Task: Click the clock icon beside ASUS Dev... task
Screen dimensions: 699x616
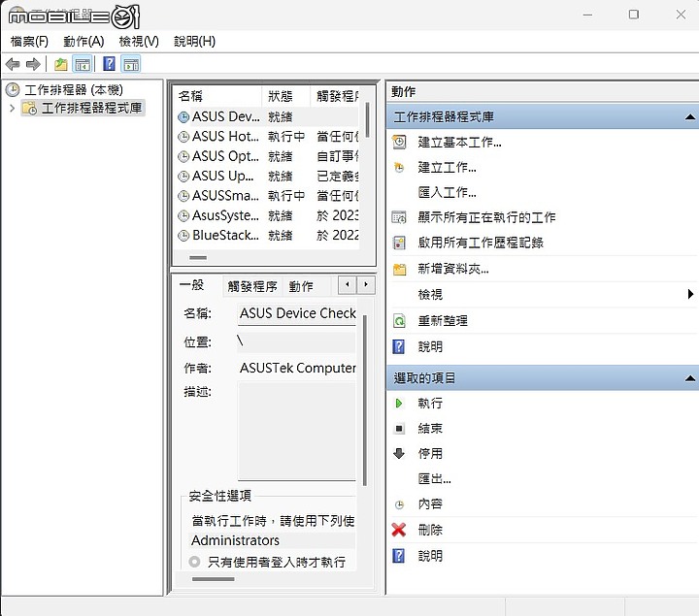Action: [x=183, y=117]
